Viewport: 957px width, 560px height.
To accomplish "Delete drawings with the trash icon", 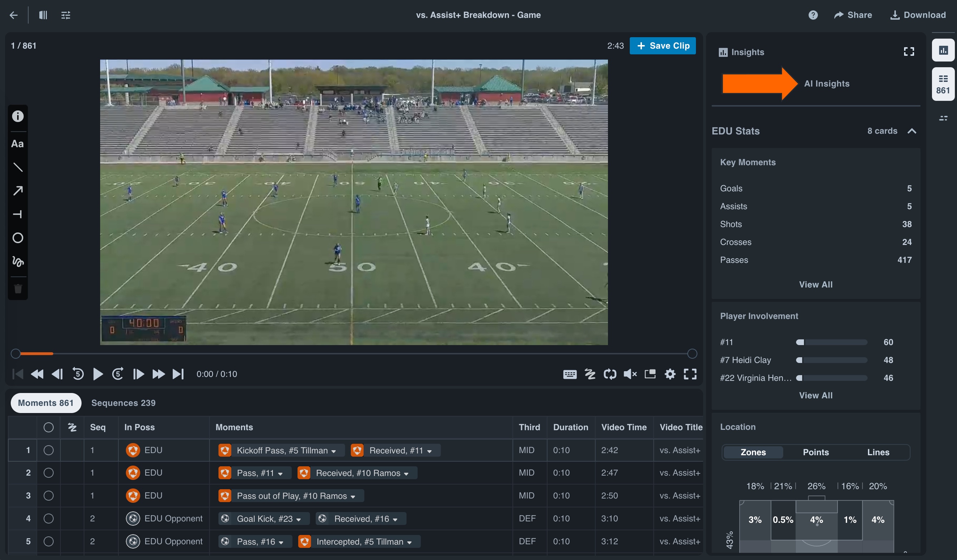I will [18, 289].
